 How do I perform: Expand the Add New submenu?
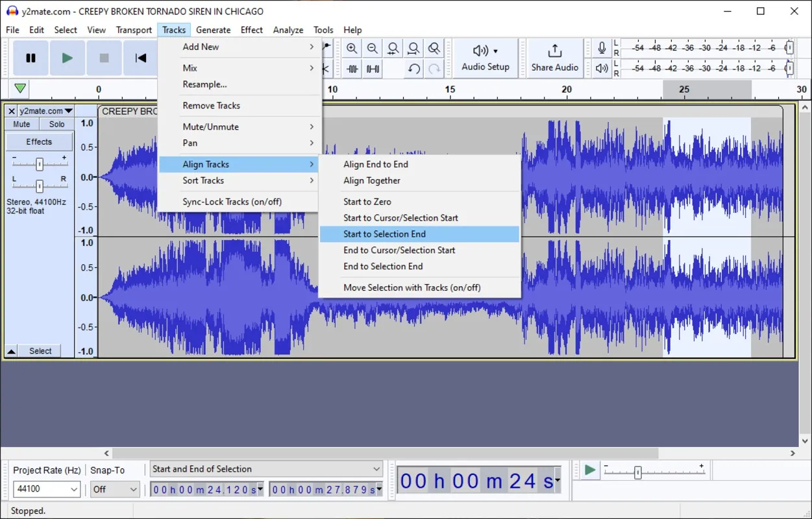[239, 47]
